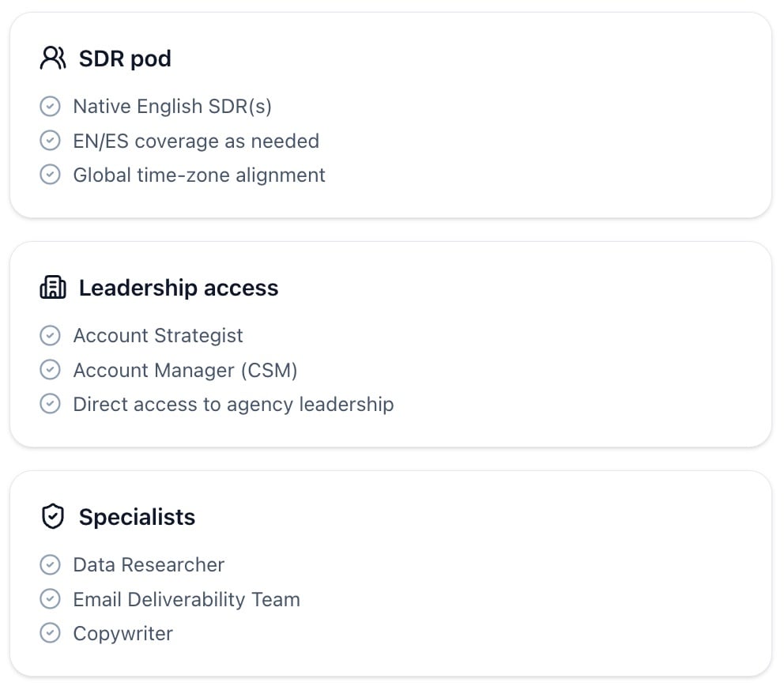Click the people icon beside SDR pod
The width and height of the screenshot is (784, 694).
pos(53,58)
